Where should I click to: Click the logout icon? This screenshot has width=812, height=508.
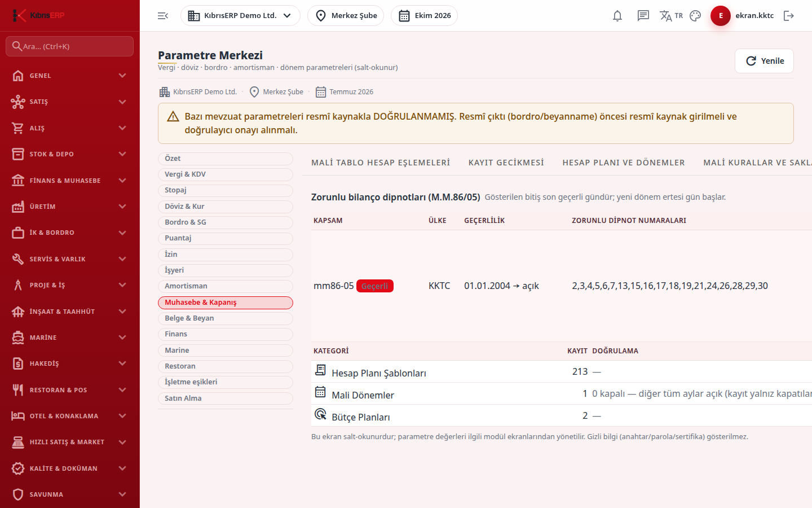789,16
